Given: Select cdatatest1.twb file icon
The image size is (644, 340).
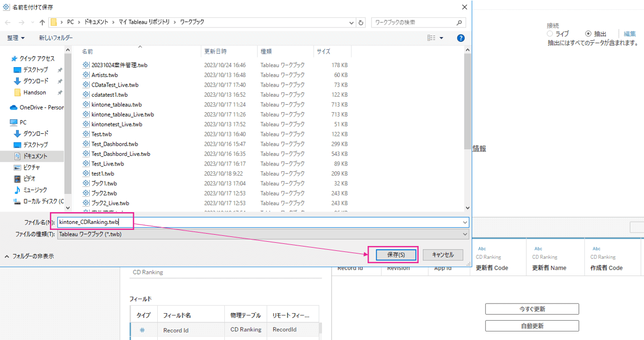Looking at the screenshot, I should tap(86, 95).
